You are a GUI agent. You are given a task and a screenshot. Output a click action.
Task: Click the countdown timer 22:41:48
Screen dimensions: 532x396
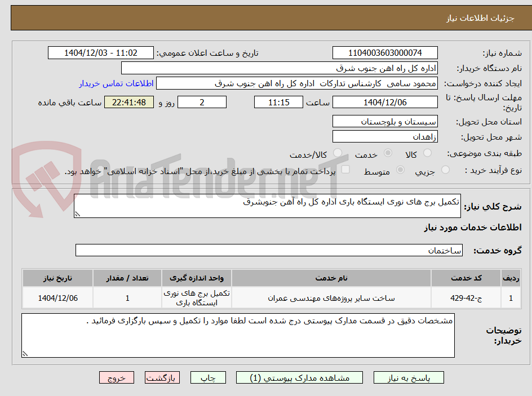(x=129, y=102)
